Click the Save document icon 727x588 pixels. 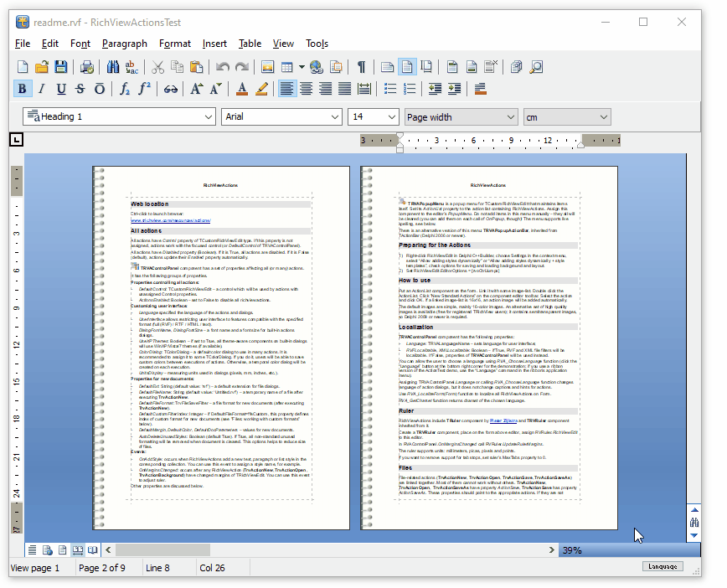tap(61, 67)
